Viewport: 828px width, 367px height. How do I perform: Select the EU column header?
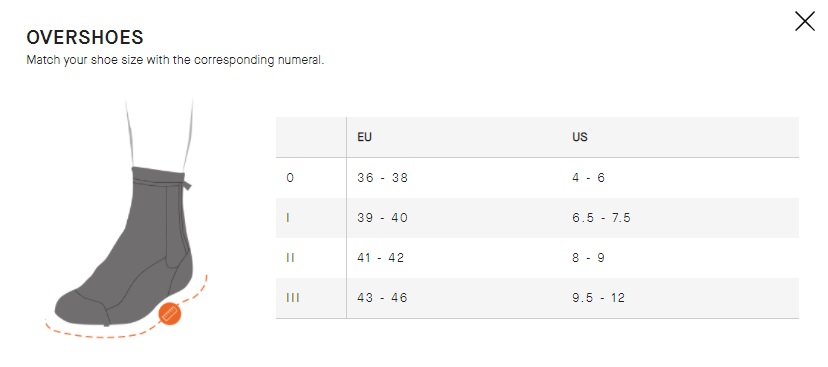364,137
